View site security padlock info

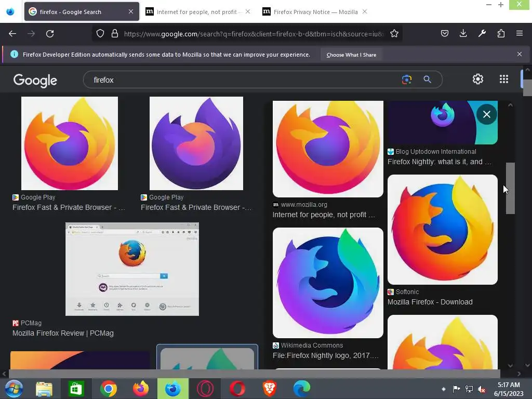click(x=115, y=34)
